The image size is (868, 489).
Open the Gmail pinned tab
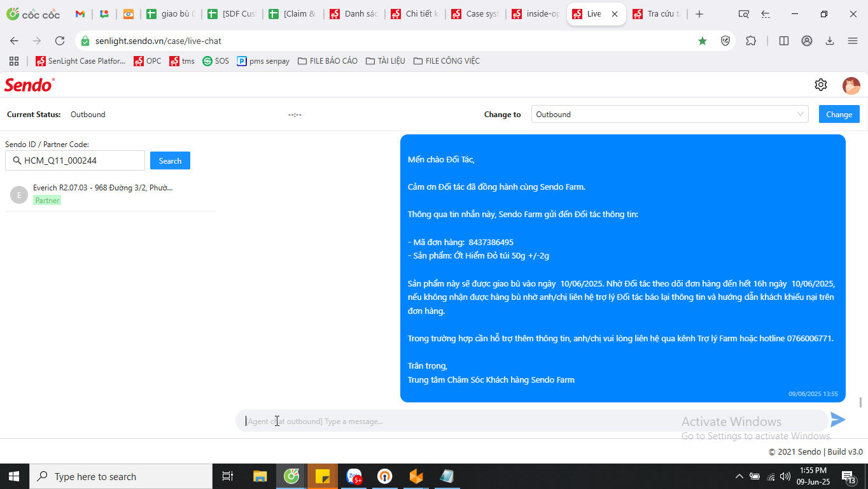(80, 14)
